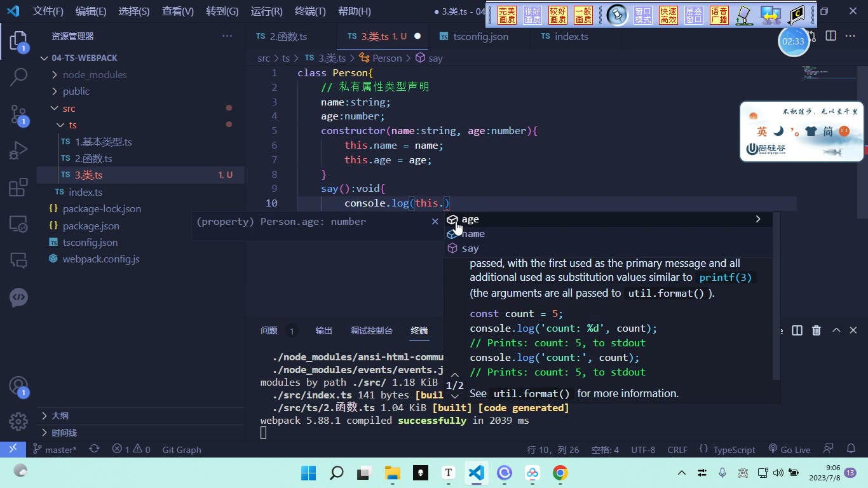868x488 pixels.
Task: Synchronize changes in the status bar
Action: pyautogui.click(x=94, y=449)
